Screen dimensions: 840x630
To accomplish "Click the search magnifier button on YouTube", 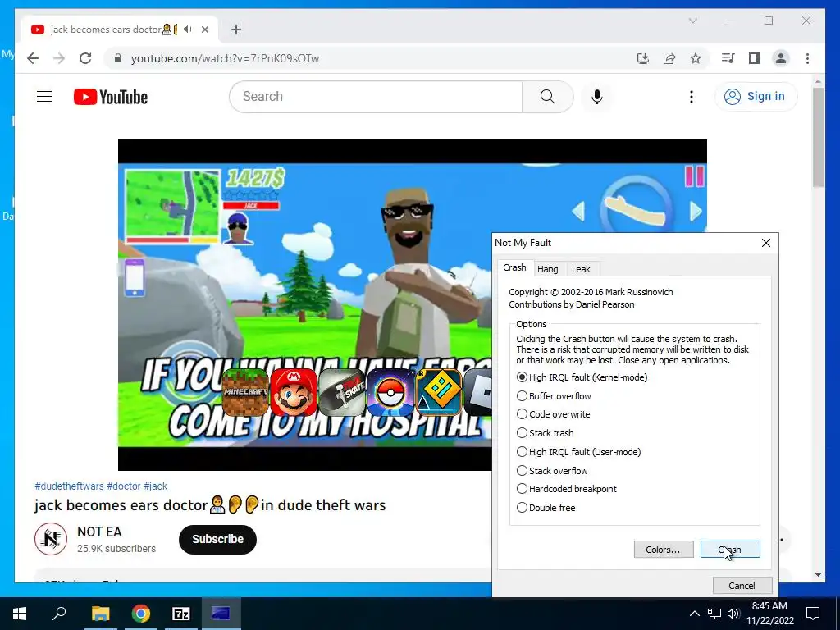I will (x=547, y=97).
